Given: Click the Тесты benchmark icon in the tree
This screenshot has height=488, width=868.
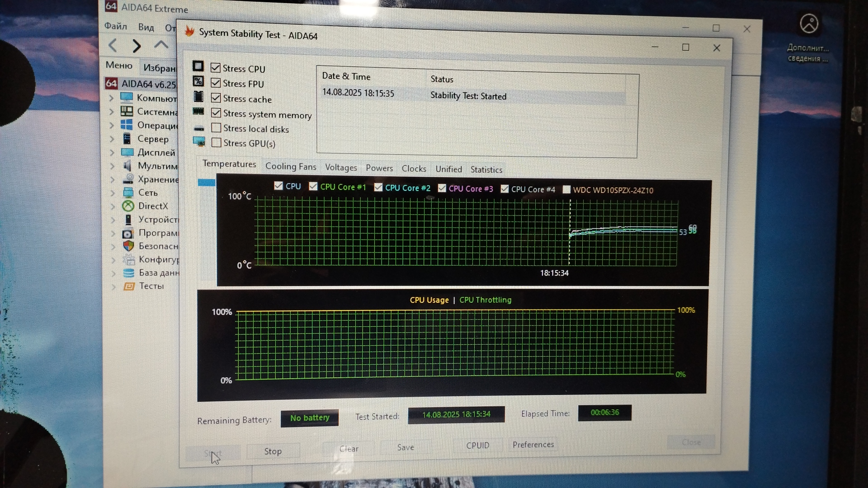Looking at the screenshot, I should point(129,286).
